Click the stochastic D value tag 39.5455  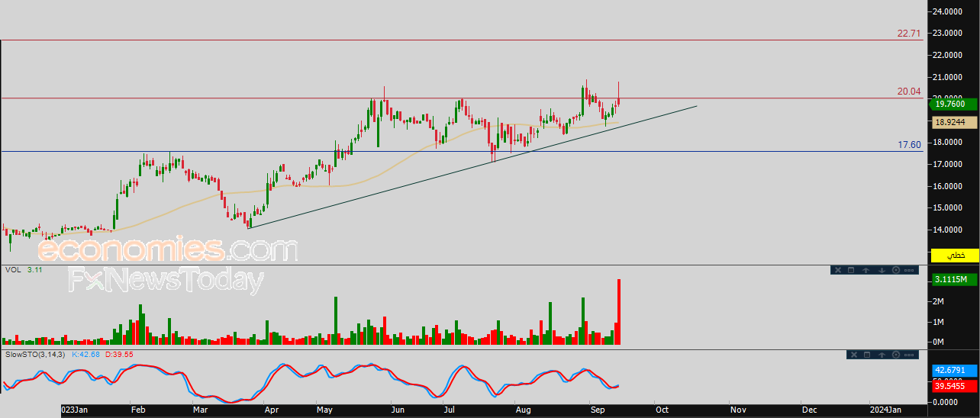(x=954, y=387)
